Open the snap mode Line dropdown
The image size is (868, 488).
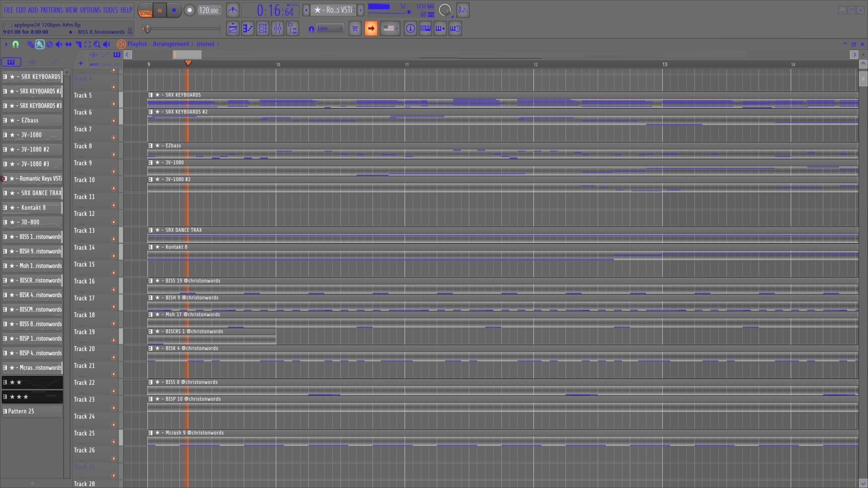(x=330, y=29)
